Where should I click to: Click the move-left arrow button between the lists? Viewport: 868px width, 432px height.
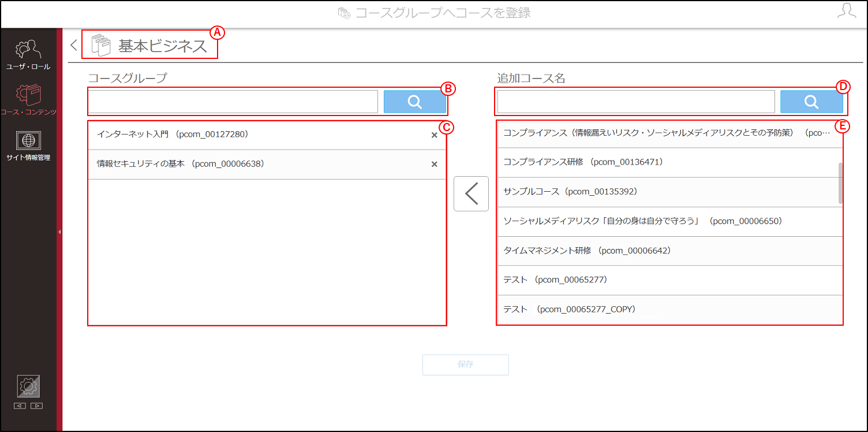click(x=471, y=193)
